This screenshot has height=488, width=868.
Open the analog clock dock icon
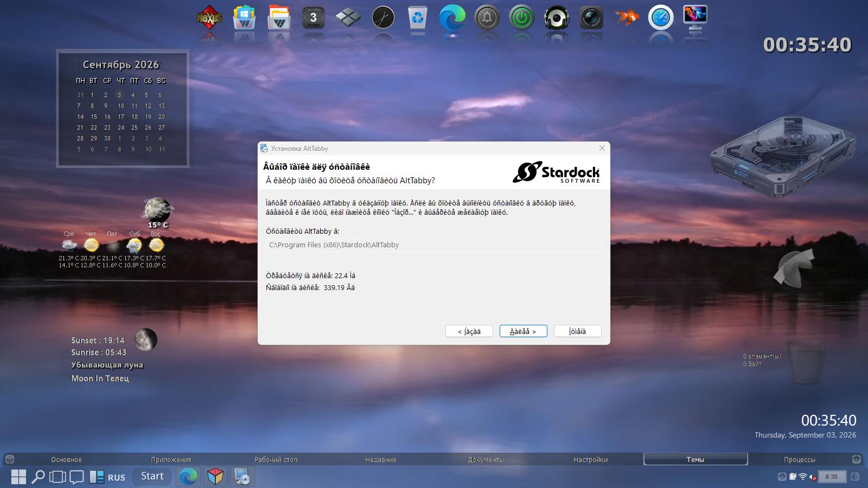point(383,18)
